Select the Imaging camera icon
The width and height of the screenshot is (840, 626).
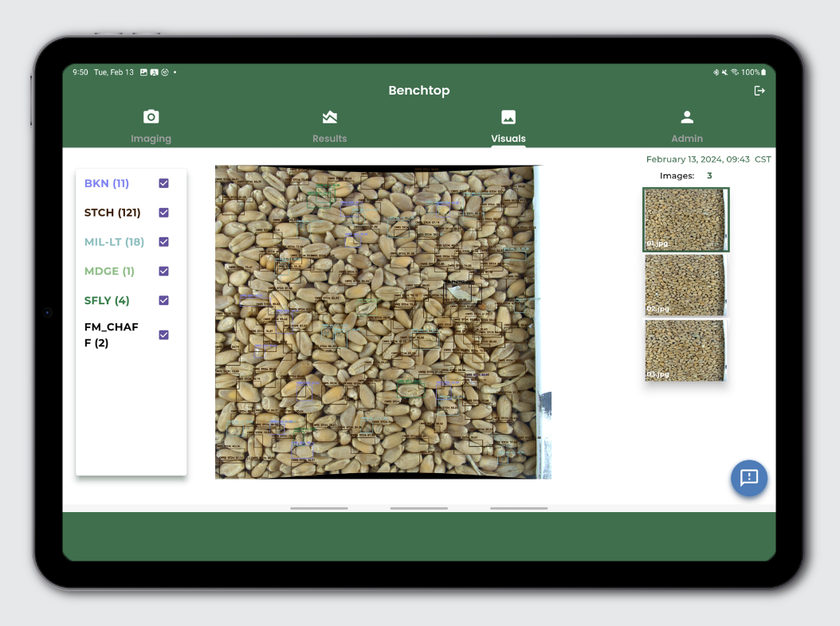(151, 116)
